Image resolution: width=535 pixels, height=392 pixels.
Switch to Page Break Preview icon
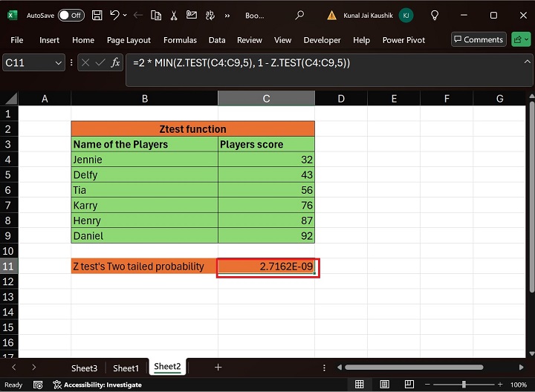tap(409, 385)
